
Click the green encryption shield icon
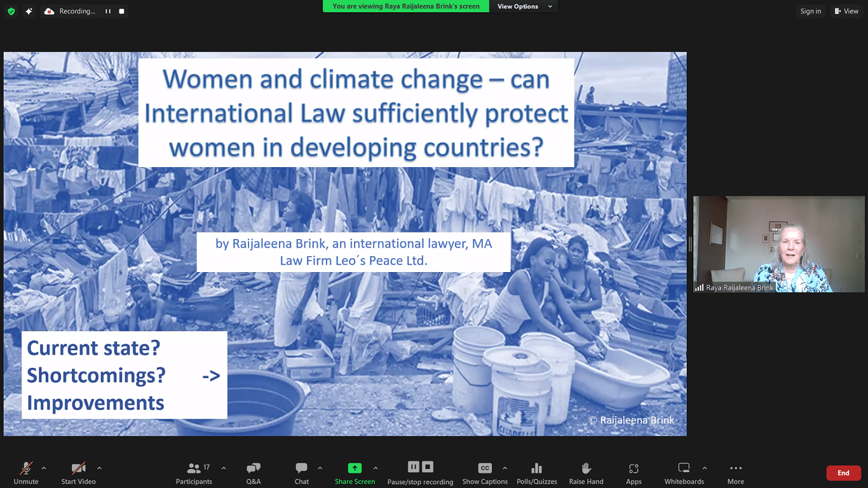[x=11, y=11]
